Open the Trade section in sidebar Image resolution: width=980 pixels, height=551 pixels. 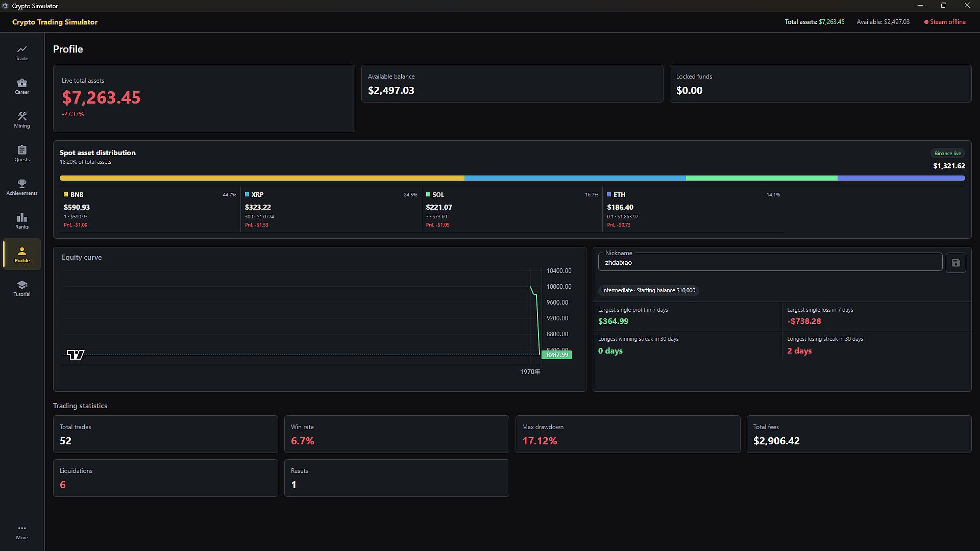tap(22, 53)
